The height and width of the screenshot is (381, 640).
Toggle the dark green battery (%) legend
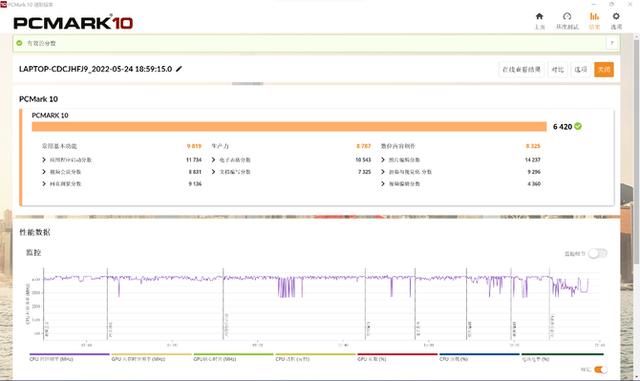[x=562, y=357]
